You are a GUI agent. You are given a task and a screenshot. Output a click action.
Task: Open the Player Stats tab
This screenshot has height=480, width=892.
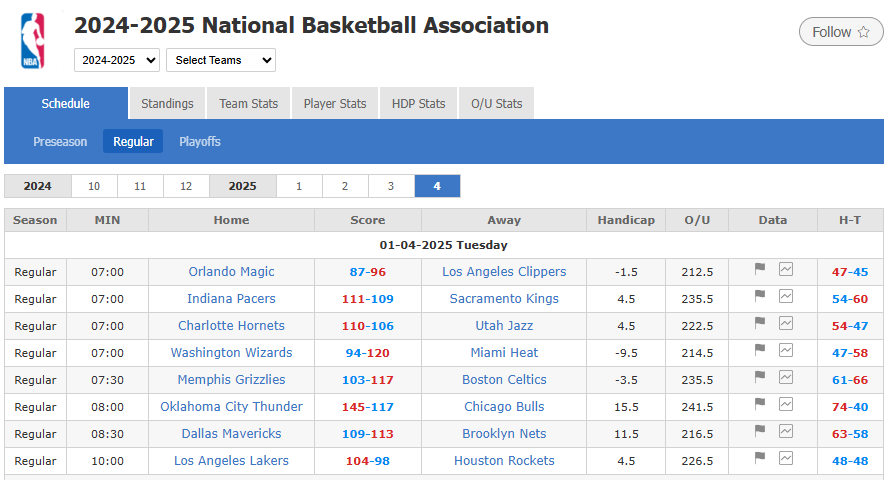(335, 104)
